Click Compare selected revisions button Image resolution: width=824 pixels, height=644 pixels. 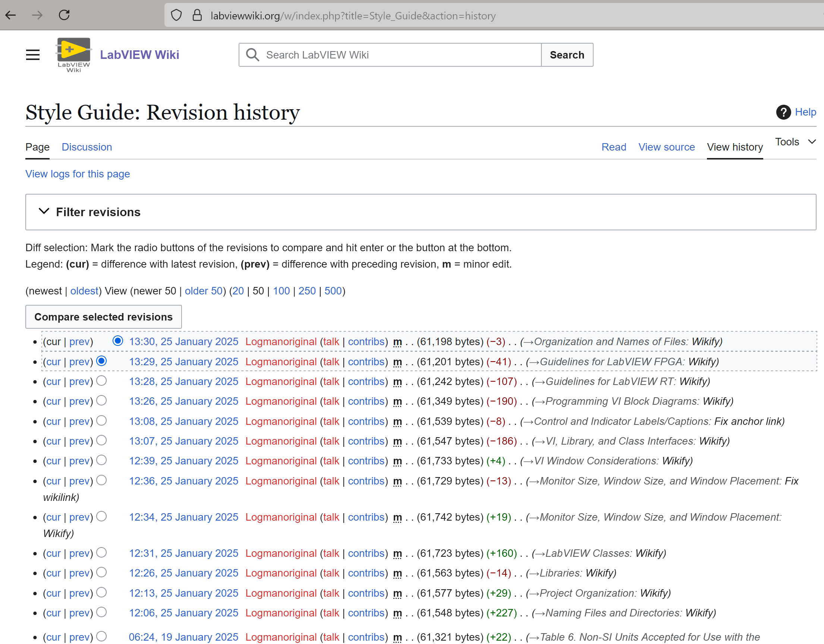point(103,317)
